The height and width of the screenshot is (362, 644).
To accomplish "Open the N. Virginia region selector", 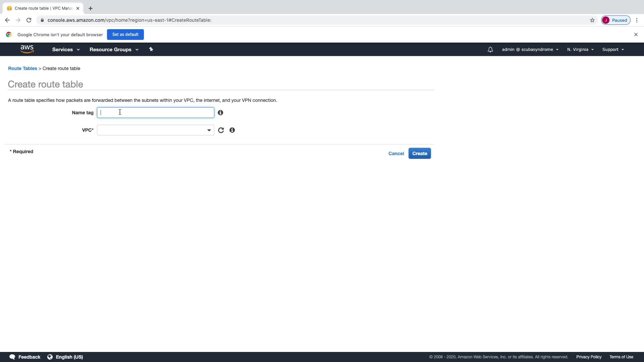I will coord(580,50).
